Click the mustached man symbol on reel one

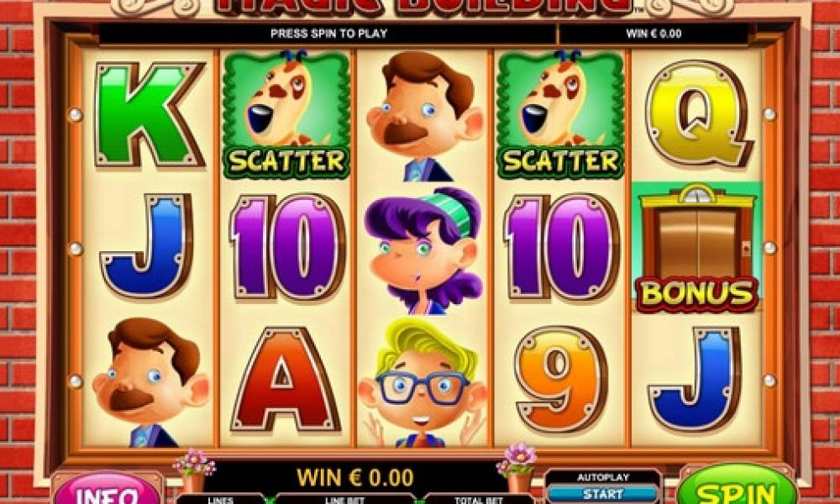(x=150, y=382)
